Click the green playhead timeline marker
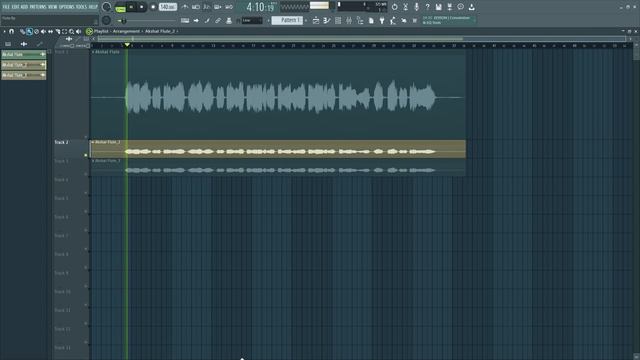Screen dimensions: 640x360 127,45
